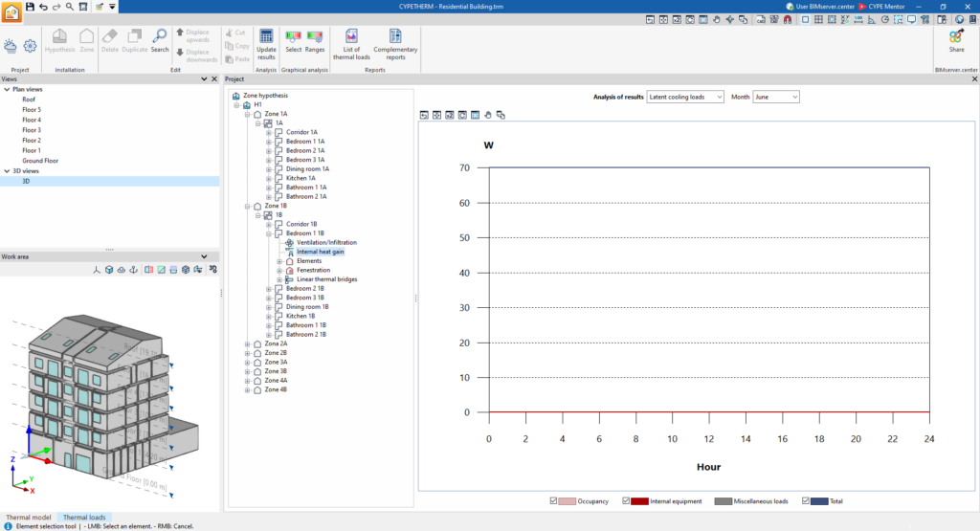Switch to the Thermal loads tab
Image resolution: width=980 pixels, height=531 pixels.
tap(84, 518)
